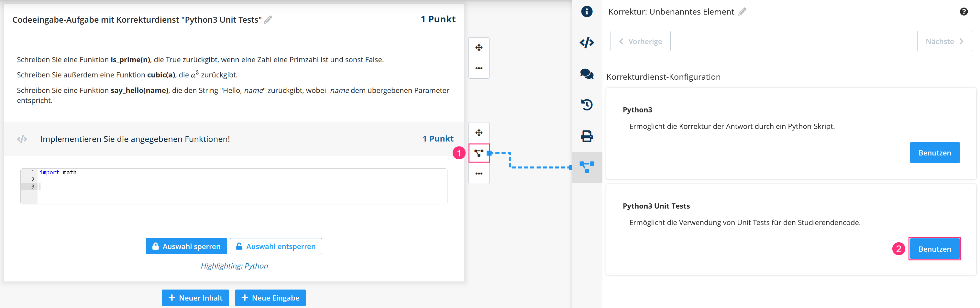Click the help question mark icon
This screenshot has height=308, width=980.
(x=963, y=12)
